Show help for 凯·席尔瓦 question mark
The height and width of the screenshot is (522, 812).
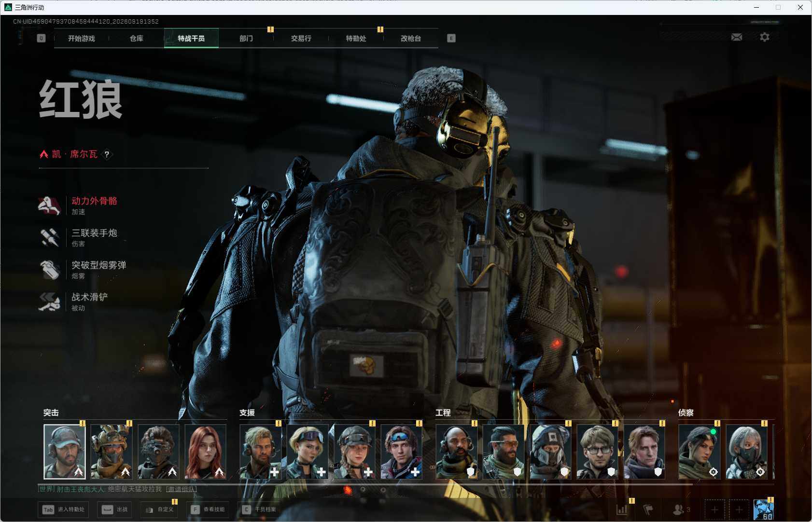click(107, 154)
